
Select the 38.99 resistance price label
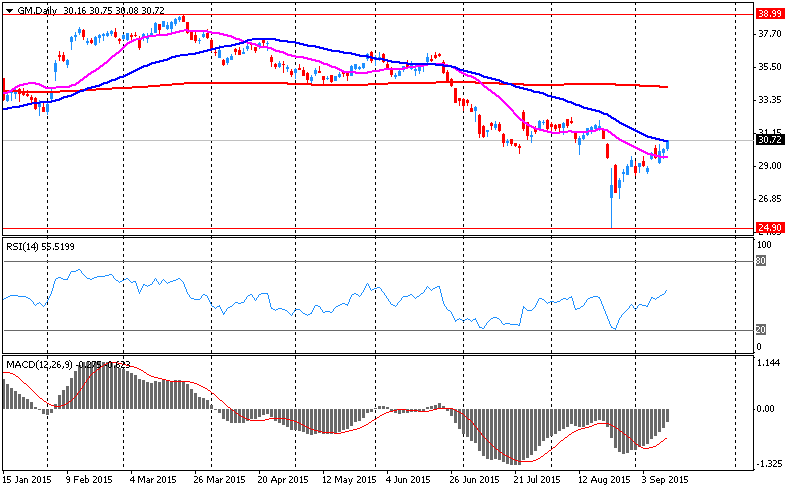(x=770, y=14)
